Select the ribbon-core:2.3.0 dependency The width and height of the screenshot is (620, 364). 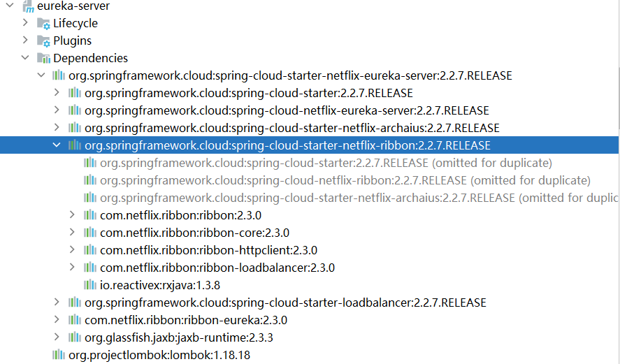[x=194, y=233]
